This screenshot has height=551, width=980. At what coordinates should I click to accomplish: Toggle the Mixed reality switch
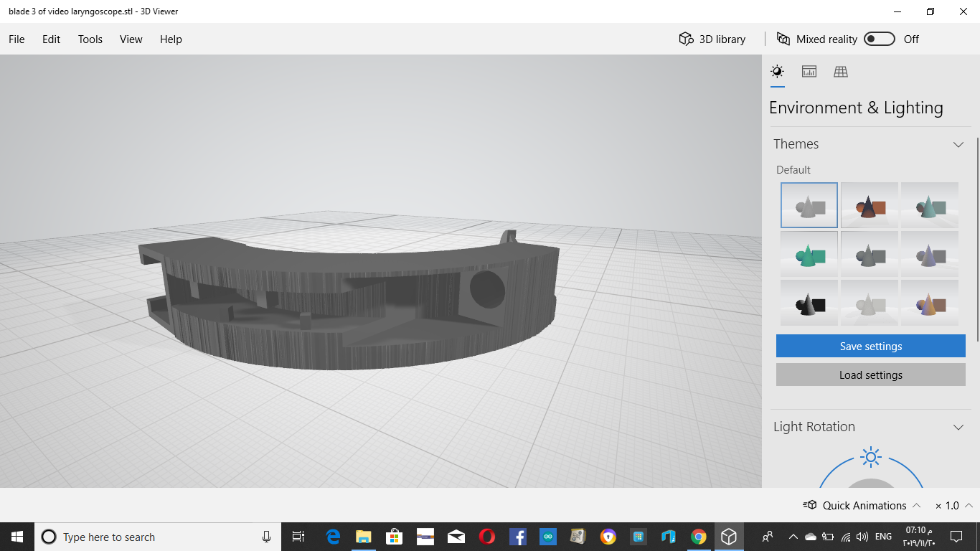click(x=880, y=39)
